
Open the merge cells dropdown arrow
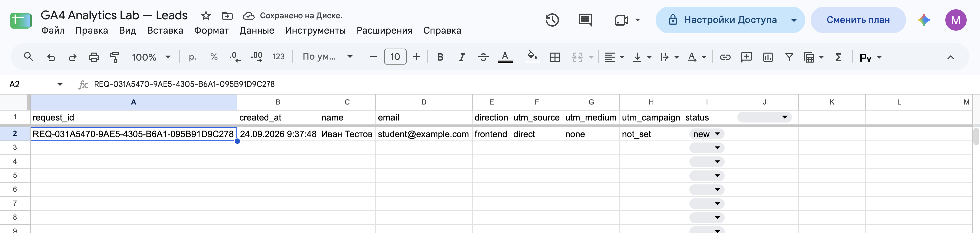(591, 57)
